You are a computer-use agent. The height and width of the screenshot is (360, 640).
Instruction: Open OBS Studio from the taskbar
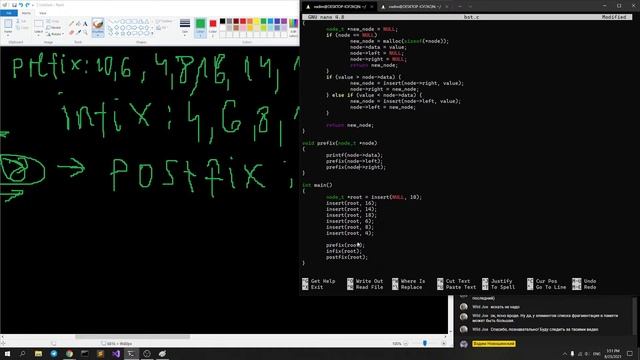(147, 353)
